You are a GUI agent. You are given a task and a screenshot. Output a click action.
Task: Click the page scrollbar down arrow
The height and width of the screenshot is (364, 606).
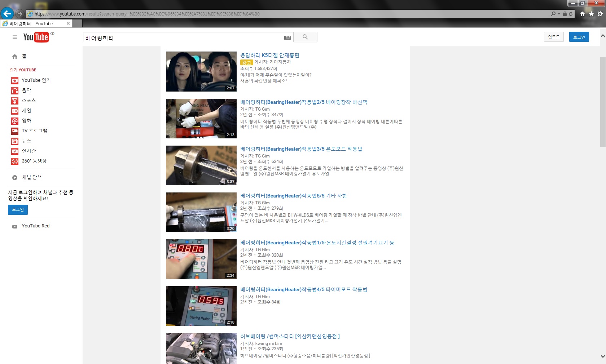[x=603, y=356]
